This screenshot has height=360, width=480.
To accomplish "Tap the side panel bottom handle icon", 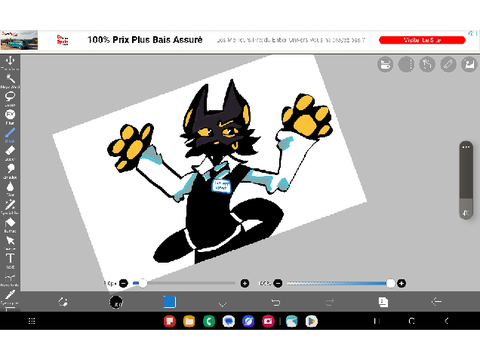I will (466, 213).
